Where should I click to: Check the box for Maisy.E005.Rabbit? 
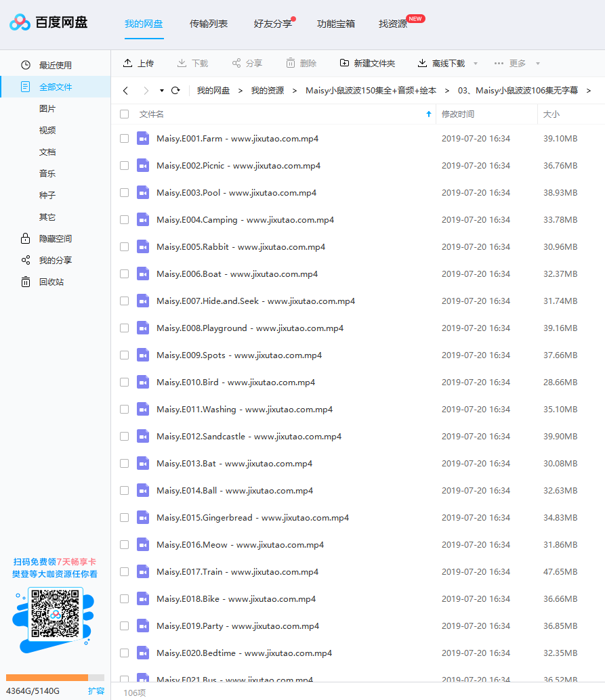tap(124, 247)
